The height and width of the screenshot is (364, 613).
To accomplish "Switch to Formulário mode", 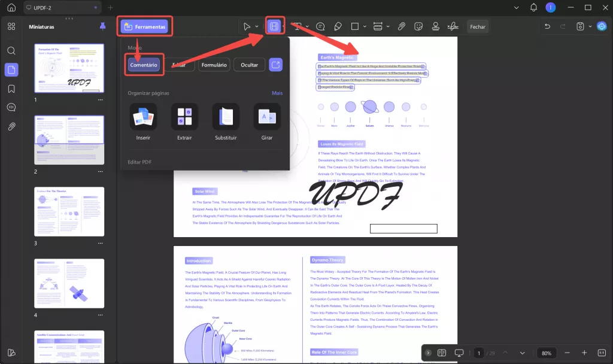I will tap(214, 65).
